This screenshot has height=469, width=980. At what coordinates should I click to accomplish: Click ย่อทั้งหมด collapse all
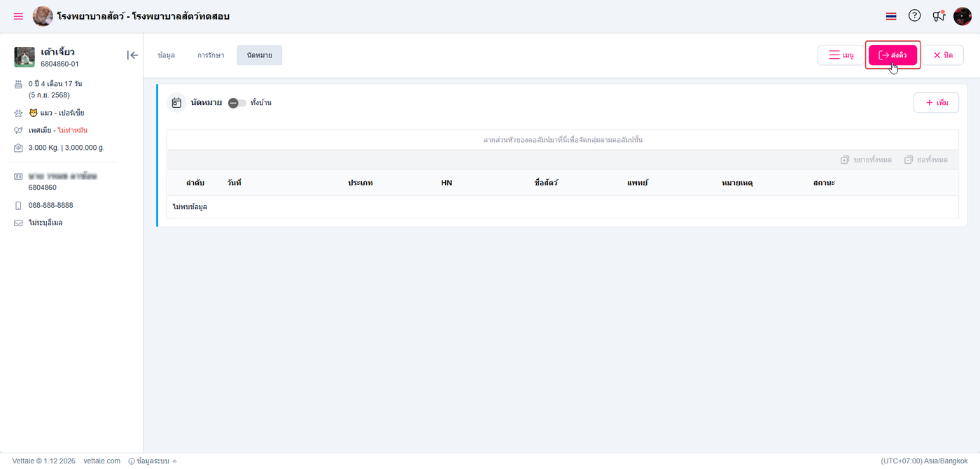[x=926, y=160]
